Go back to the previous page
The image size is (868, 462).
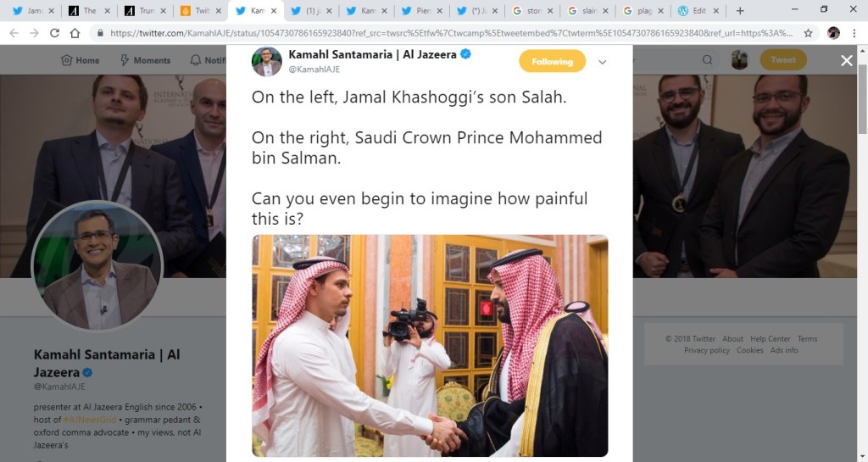(14, 33)
